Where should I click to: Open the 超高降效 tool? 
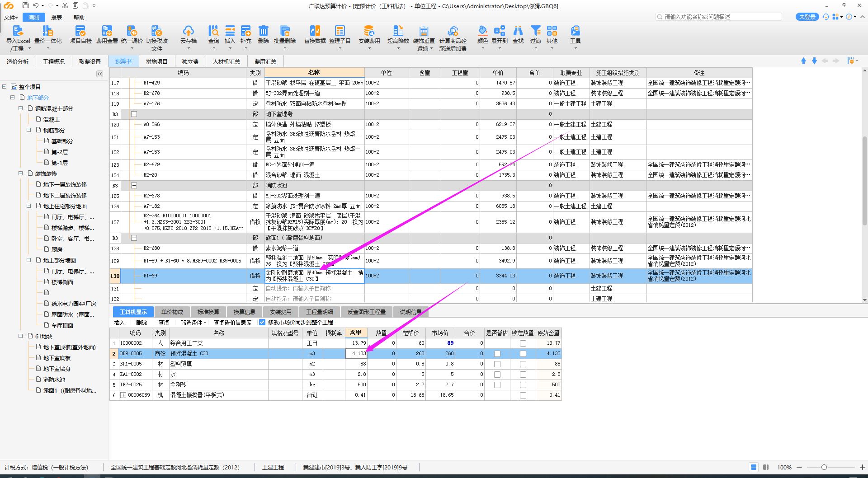click(398, 31)
